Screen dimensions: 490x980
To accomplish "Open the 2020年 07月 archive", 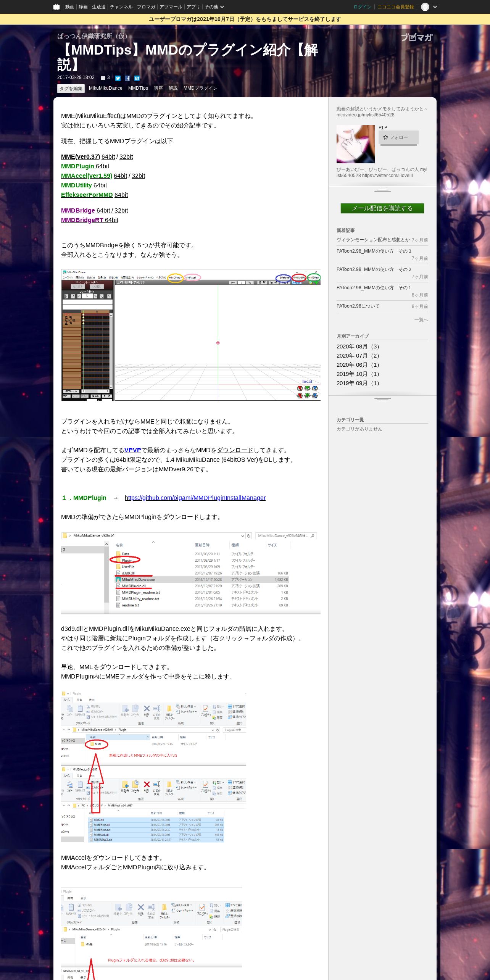I will click(x=358, y=356).
